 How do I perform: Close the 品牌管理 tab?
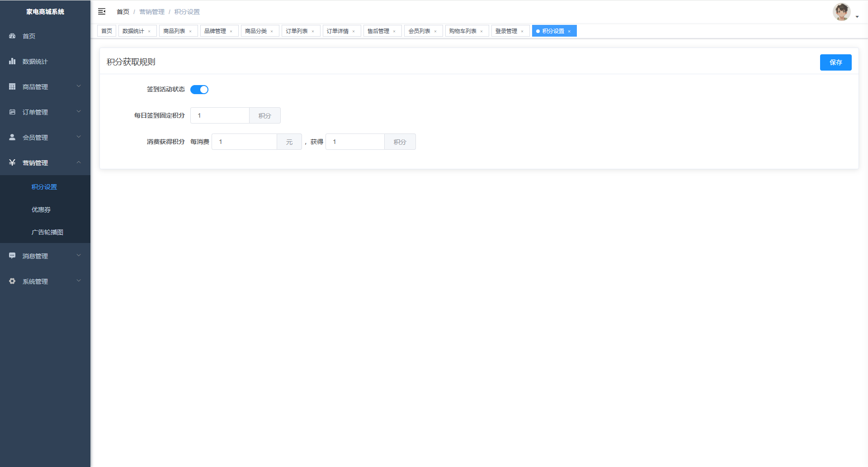tap(231, 31)
